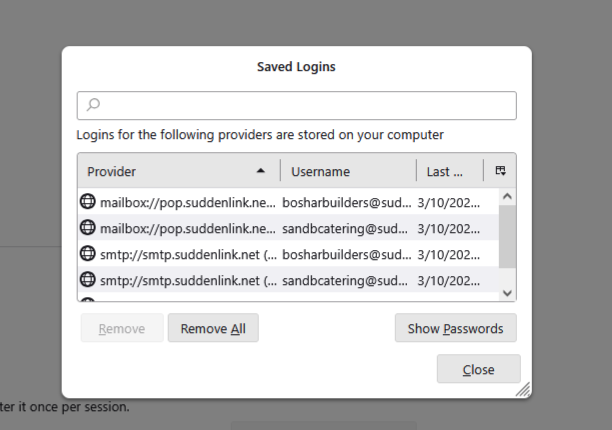Click the magnifier icon in the search box
The image size is (612, 430).
click(93, 105)
